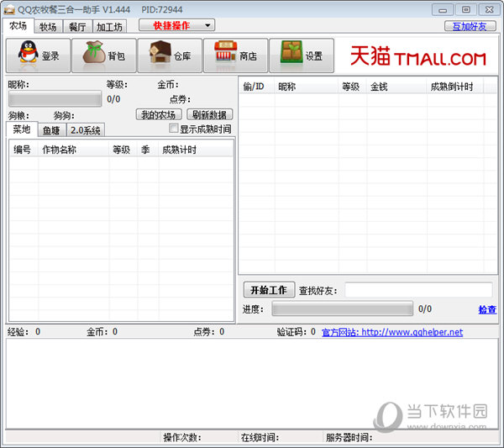Select the 2.0系统 sub-tab

coord(86,130)
